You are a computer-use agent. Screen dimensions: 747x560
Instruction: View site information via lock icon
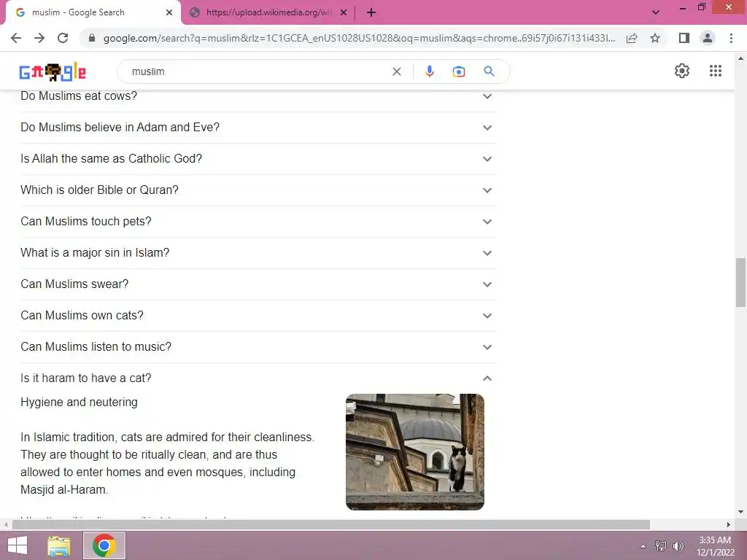click(x=92, y=38)
